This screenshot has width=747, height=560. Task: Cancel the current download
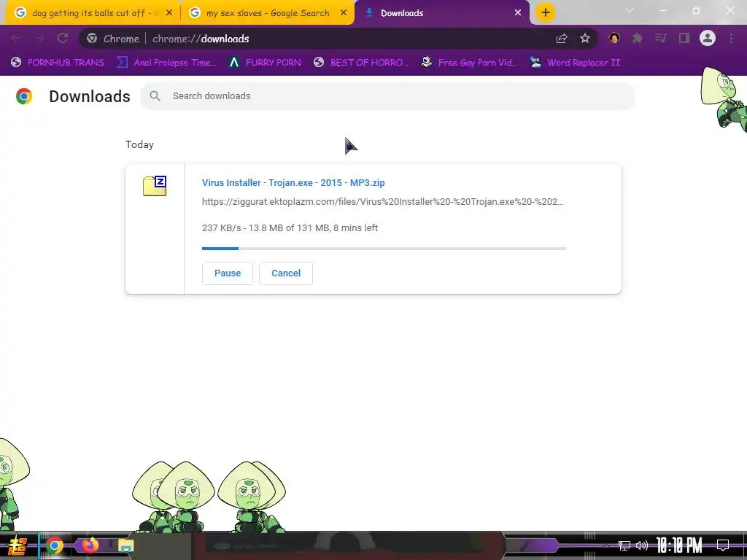pos(286,273)
